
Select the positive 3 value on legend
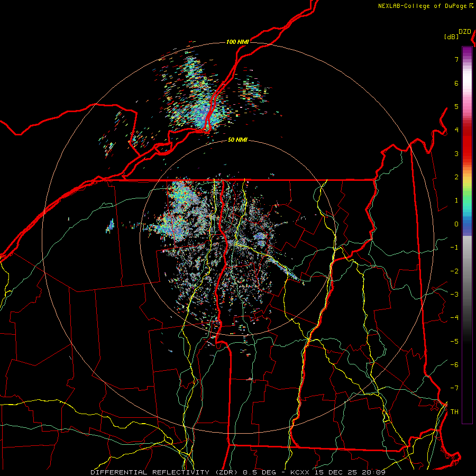(x=456, y=153)
